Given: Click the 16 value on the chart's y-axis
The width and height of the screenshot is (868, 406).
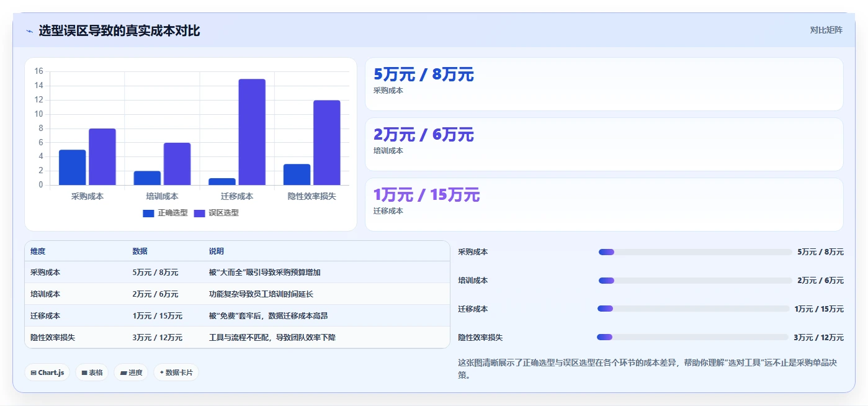Looking at the screenshot, I should pyautogui.click(x=38, y=71).
